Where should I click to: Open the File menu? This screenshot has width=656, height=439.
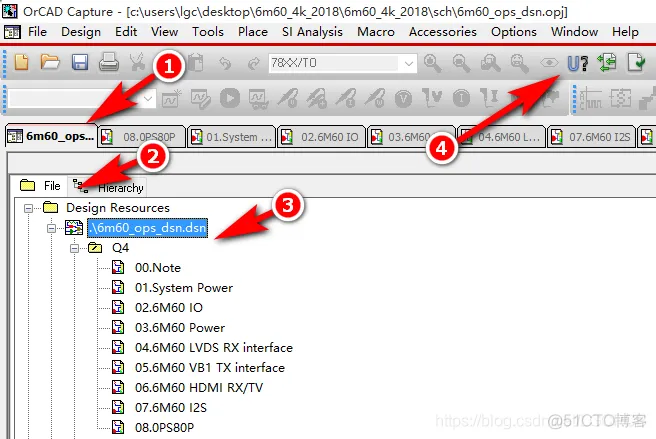[37, 32]
